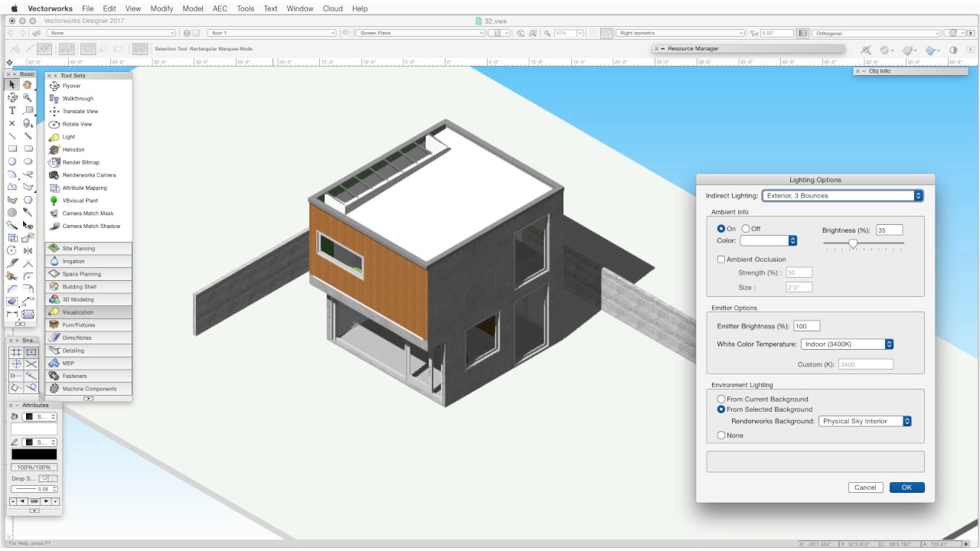Click the black pen color swatch in Attributes

[x=34, y=455]
